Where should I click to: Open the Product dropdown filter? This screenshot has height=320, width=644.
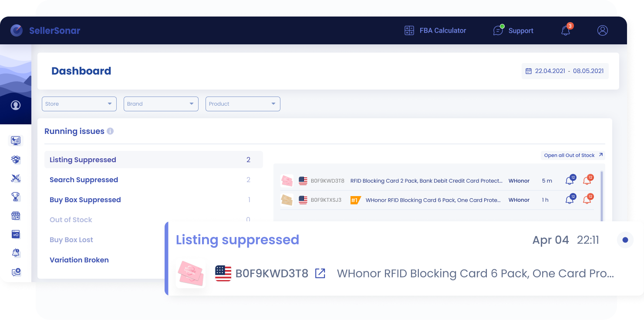[x=243, y=104]
